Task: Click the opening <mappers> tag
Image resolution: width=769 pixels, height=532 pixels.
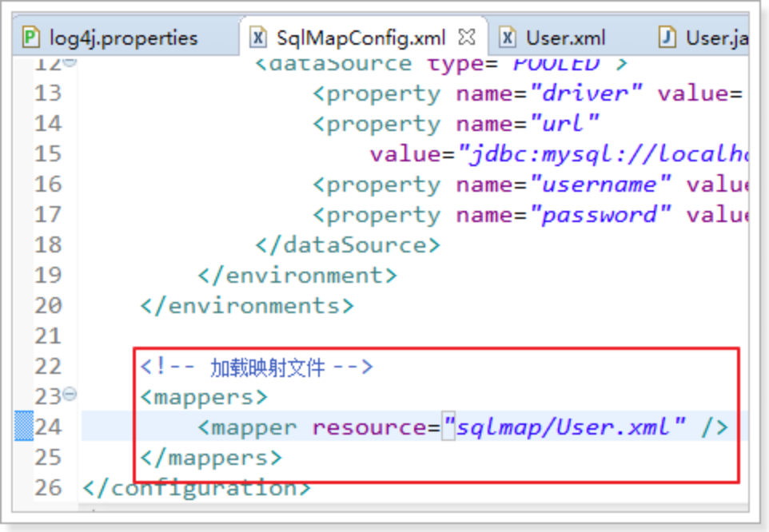Action: point(204,397)
